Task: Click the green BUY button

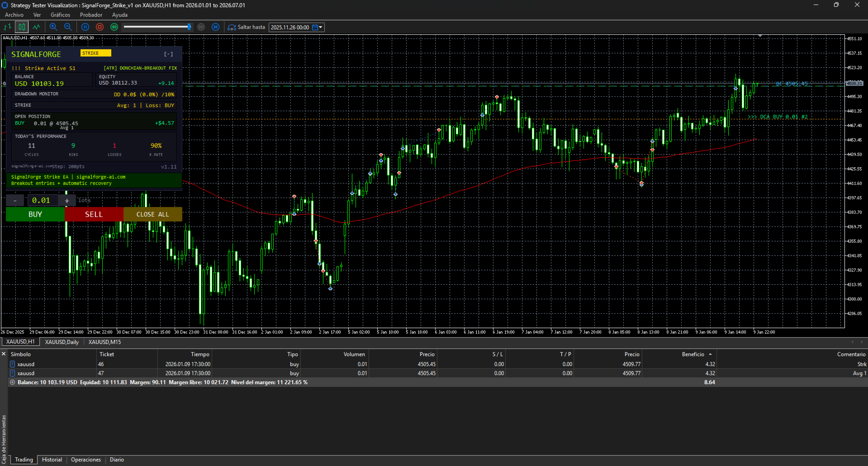Action: coord(35,214)
